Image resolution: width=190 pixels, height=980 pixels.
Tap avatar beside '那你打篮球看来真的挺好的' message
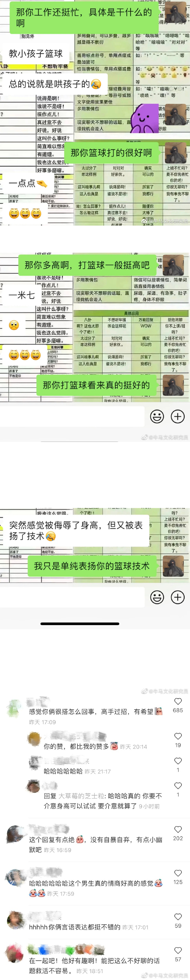[174, 385]
